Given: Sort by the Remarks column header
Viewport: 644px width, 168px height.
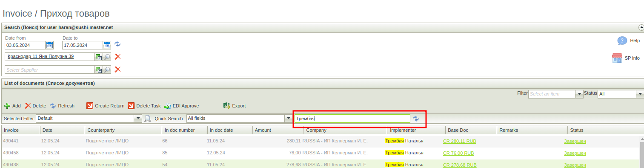Looking at the screenshot, I should [532, 130].
